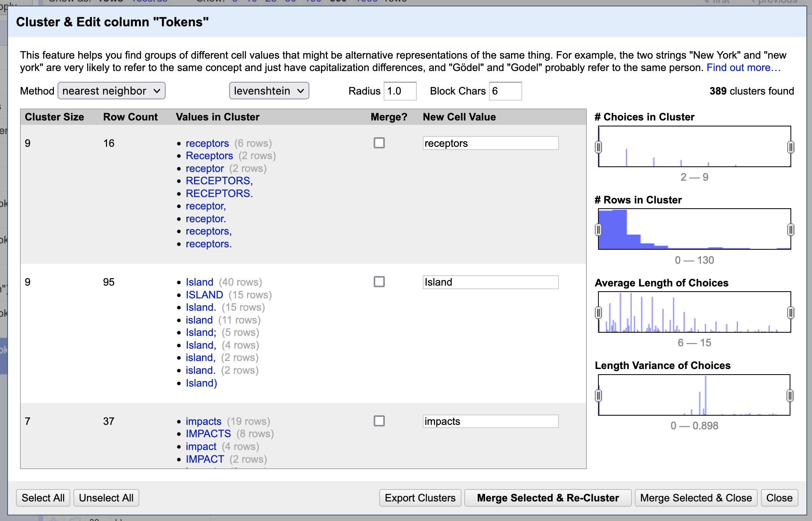Select left handle of Length Variance of Choices slider
This screenshot has width=812, height=521.
pos(598,396)
